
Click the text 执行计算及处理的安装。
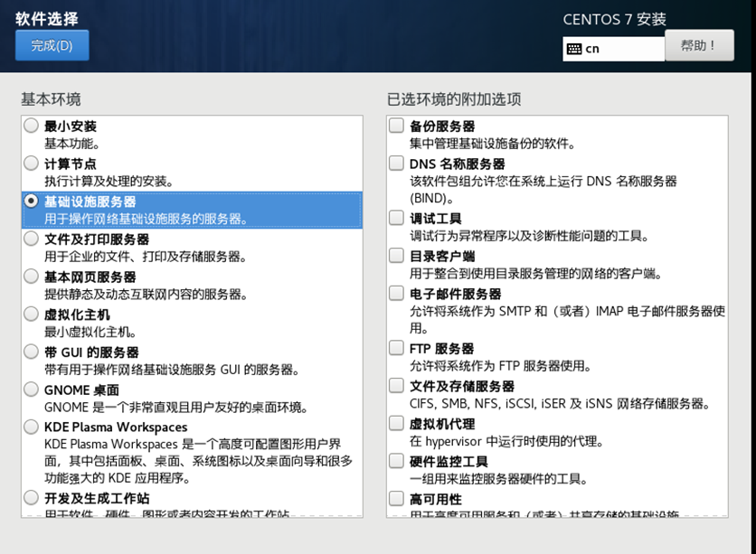[x=109, y=181]
